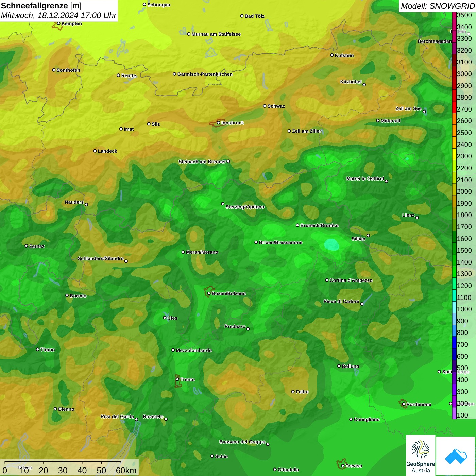
Task: Click the Bienno location dot
Action: tap(55, 409)
